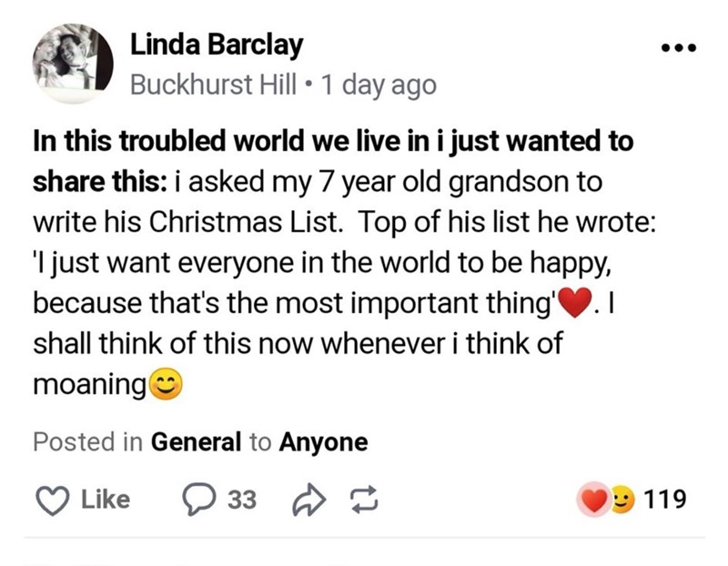Click the smiley face reaction icon
The image size is (728, 566).
[622, 499]
